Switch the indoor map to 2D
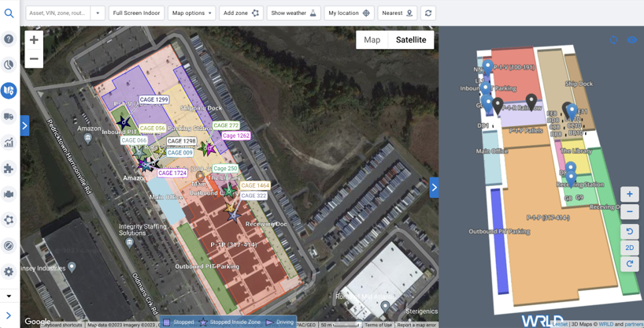Screen dimensions: 644x328 630,248
